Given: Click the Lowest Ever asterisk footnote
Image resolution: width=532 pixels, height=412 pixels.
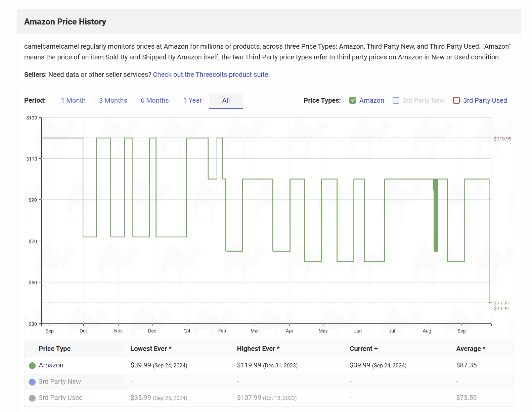Looking at the screenshot, I should [170, 349].
